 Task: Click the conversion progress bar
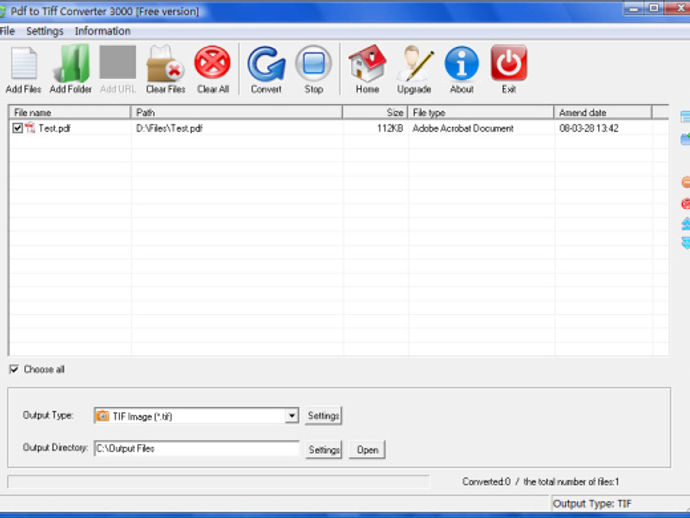pyautogui.click(x=218, y=481)
